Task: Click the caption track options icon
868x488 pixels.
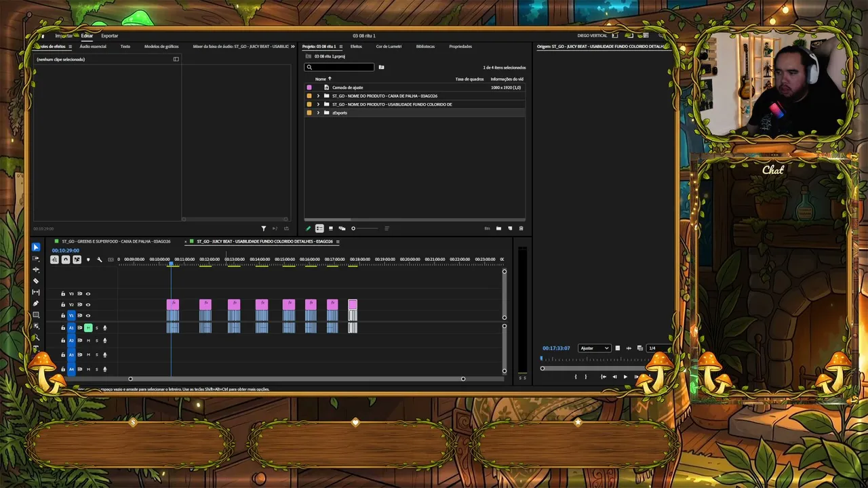Action: (111, 260)
